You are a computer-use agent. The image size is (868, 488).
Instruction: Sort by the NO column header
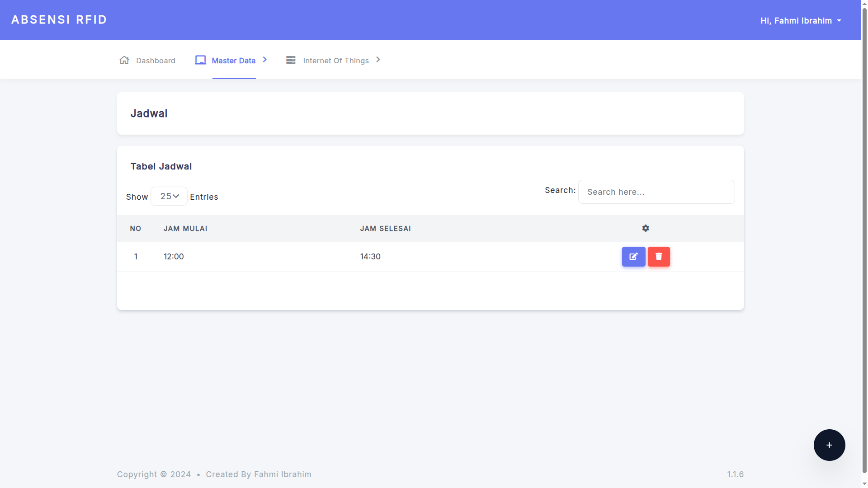[136, 229]
